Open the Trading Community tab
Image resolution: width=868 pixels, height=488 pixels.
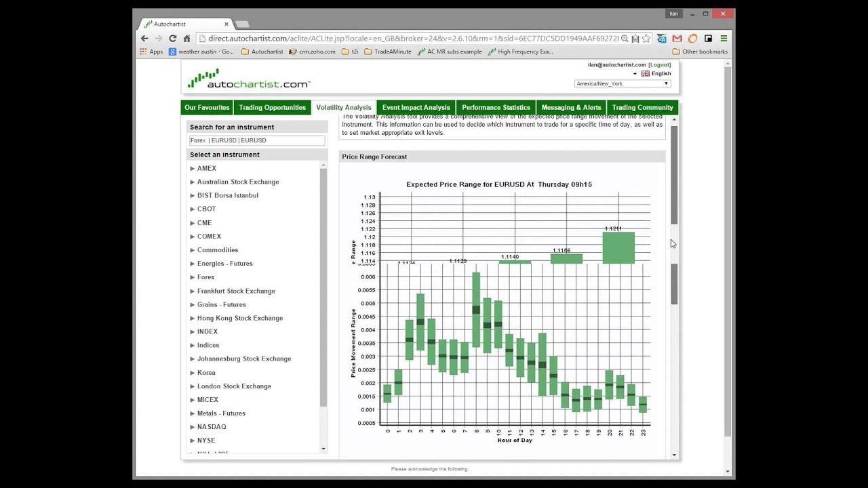tap(642, 108)
